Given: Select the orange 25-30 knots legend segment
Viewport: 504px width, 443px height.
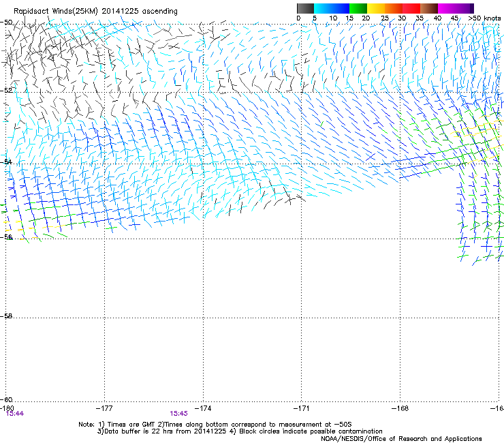Looking at the screenshot, I should pos(394,8).
